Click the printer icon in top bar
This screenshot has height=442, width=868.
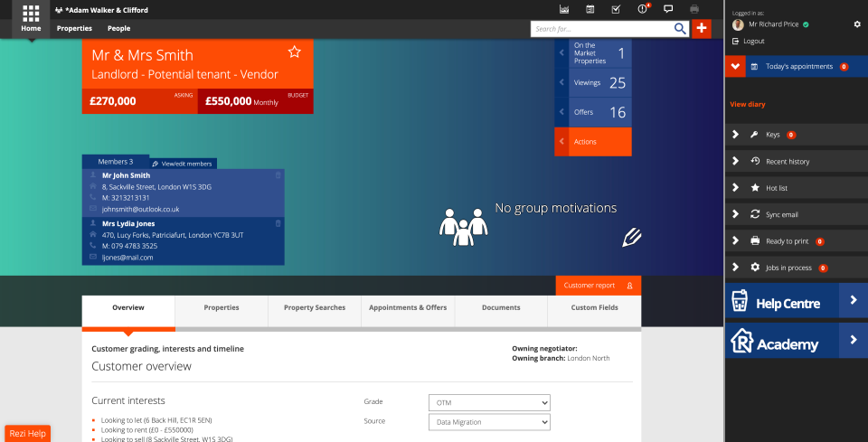(x=694, y=9)
